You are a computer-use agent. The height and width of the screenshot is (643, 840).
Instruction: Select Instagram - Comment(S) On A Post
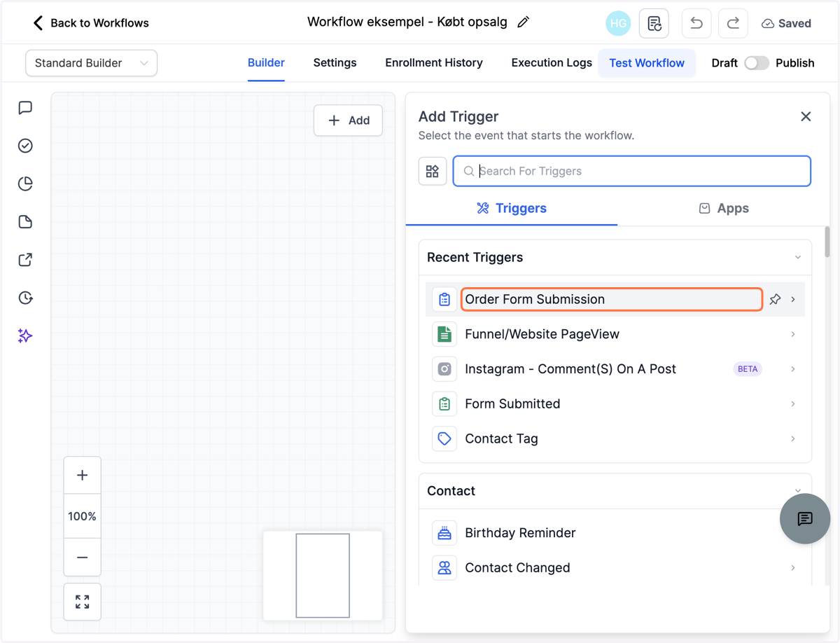(615, 369)
